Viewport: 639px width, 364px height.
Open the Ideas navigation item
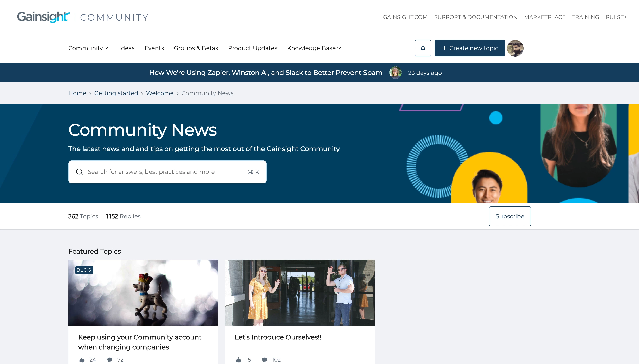click(x=127, y=48)
